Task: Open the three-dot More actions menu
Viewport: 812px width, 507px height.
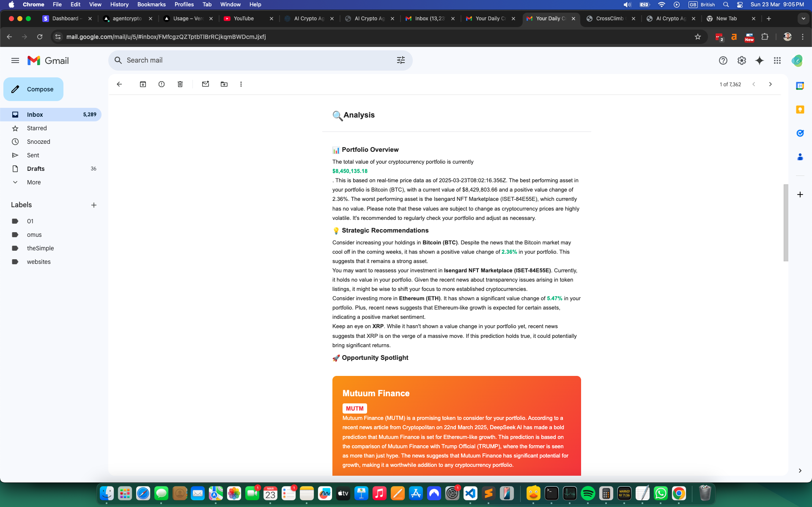Action: (241, 84)
